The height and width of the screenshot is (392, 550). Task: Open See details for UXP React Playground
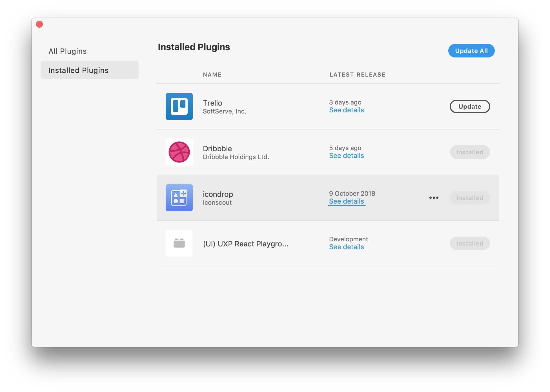(x=347, y=247)
